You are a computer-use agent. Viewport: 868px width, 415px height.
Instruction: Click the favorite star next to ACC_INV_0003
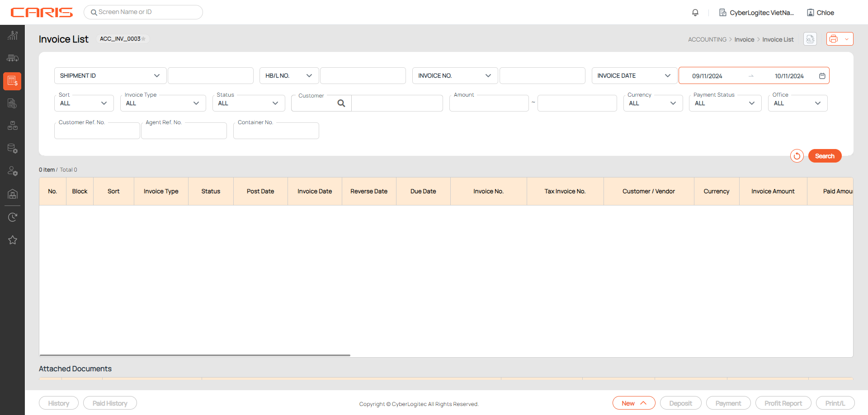pos(144,39)
